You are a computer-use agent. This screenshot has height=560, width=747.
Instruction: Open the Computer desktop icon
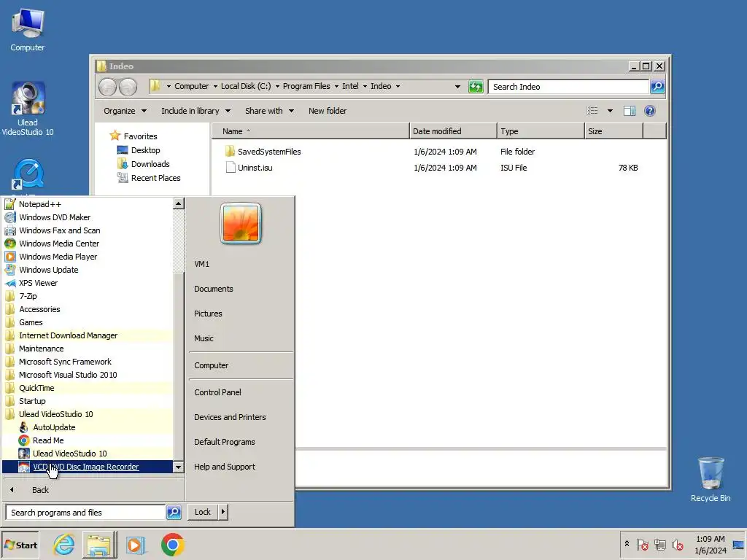28,29
